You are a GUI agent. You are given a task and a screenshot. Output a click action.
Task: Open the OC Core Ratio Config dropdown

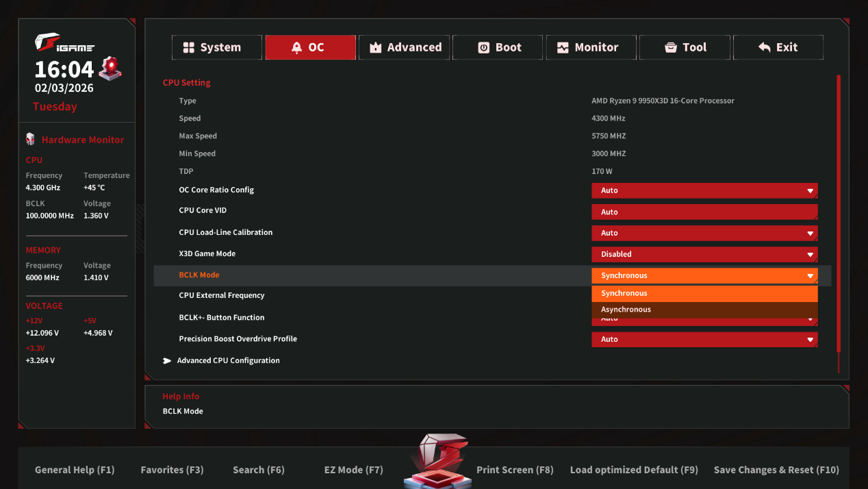pyautogui.click(x=704, y=190)
